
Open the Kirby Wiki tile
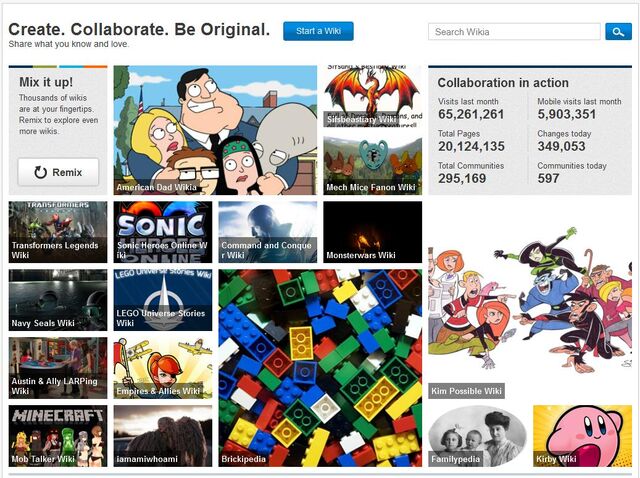(582, 436)
